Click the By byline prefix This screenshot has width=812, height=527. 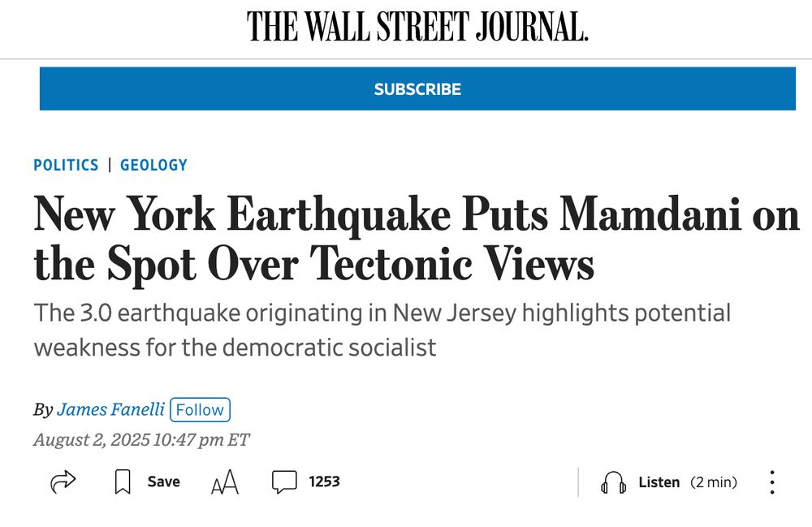[x=44, y=409]
